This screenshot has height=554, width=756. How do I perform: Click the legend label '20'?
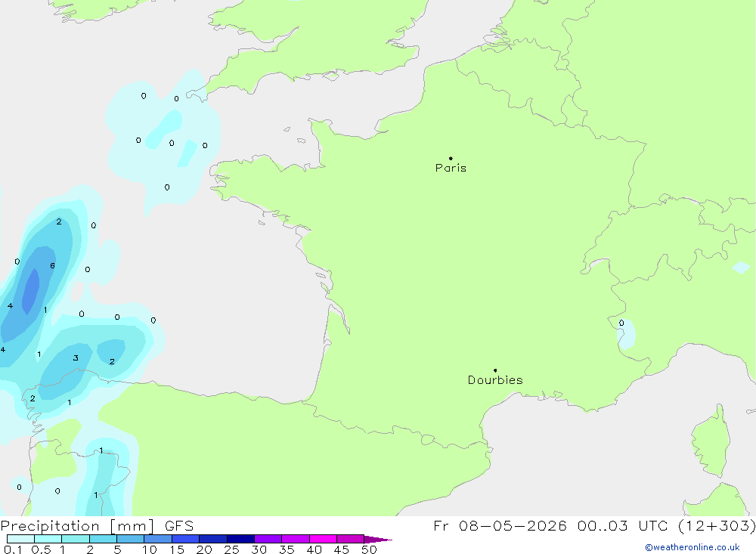(204, 549)
